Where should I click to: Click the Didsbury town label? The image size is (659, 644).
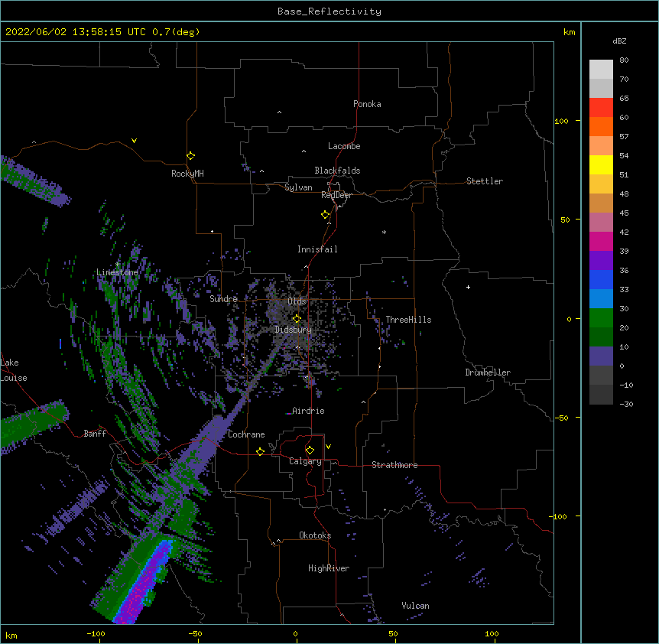(294, 330)
